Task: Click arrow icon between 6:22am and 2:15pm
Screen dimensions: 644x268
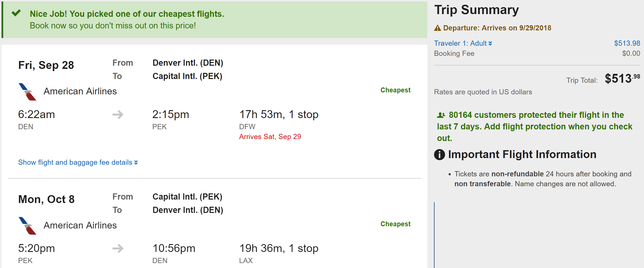Action: pos(118,115)
